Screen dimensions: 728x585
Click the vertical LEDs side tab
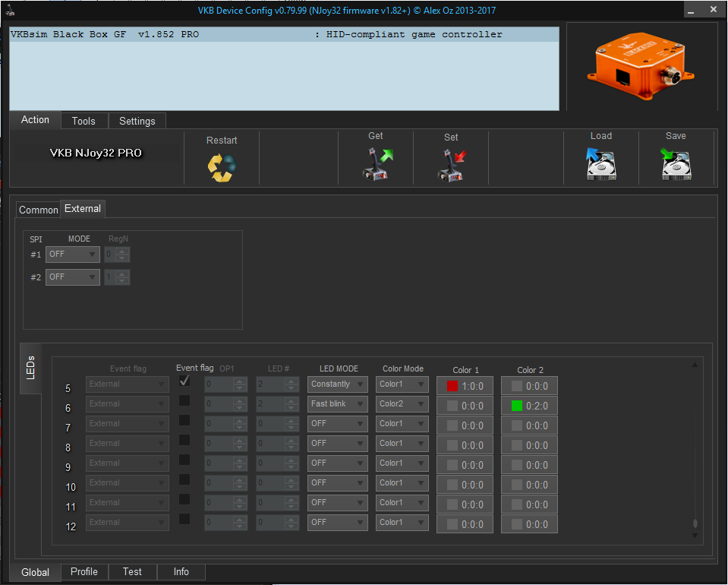click(31, 368)
